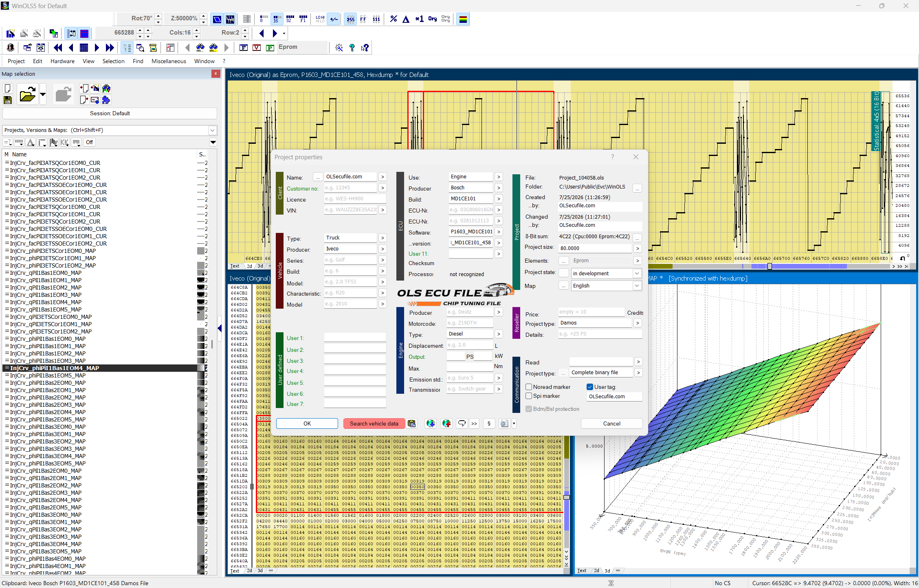919x588 pixels.
Task: Toggle the 255 decimal display mode
Action: tap(350, 19)
